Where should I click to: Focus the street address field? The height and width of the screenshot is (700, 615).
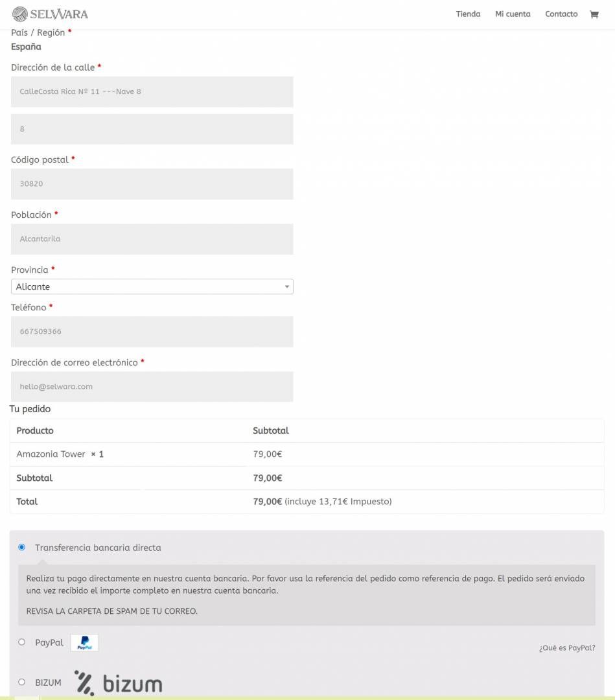tap(152, 91)
